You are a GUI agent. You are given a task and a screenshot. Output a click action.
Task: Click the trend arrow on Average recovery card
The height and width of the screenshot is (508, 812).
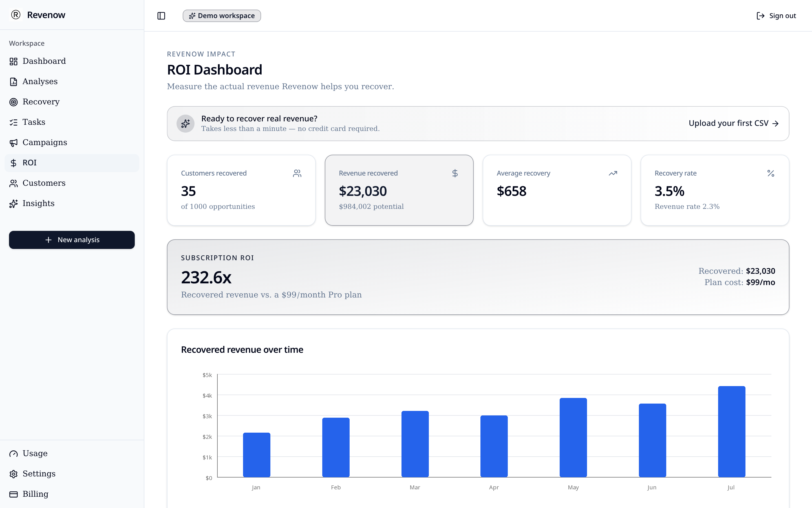click(x=613, y=173)
